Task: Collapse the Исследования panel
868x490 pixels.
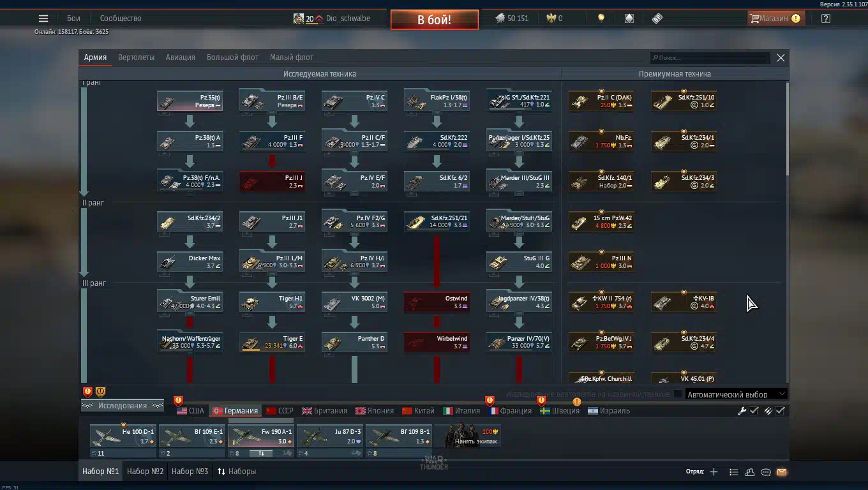Action: (123, 406)
